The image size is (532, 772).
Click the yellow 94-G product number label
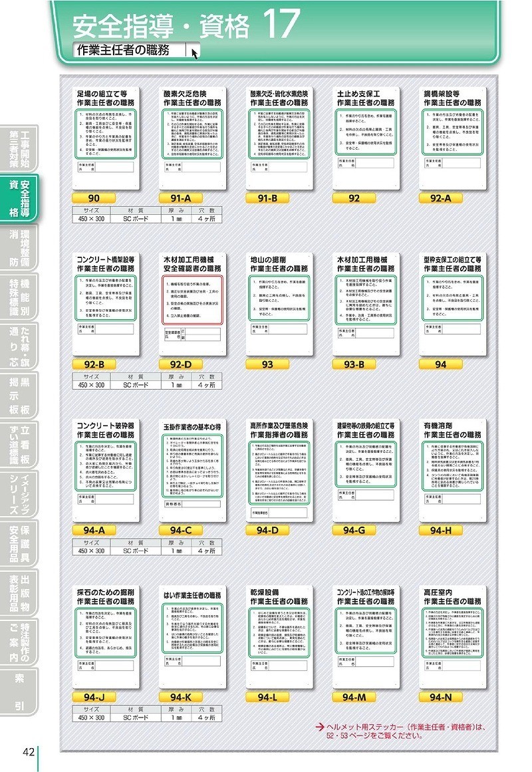point(354,530)
